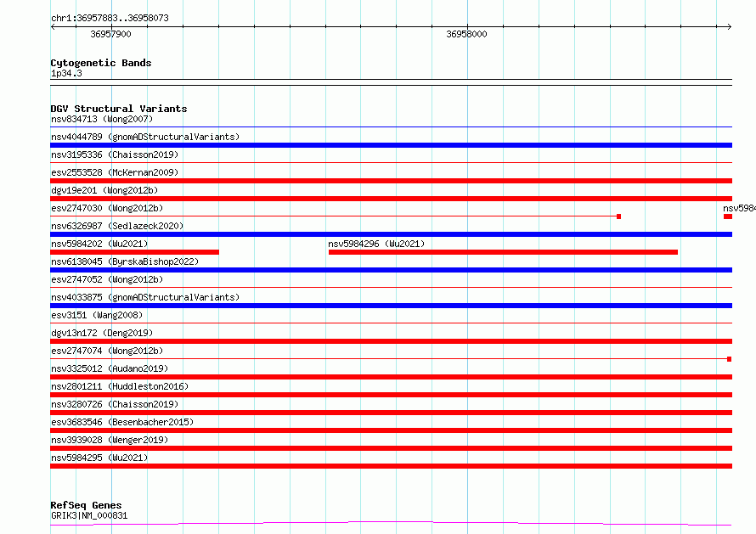Click the red bar under nsv5984296
This screenshot has height=534, width=756.
[503, 252]
